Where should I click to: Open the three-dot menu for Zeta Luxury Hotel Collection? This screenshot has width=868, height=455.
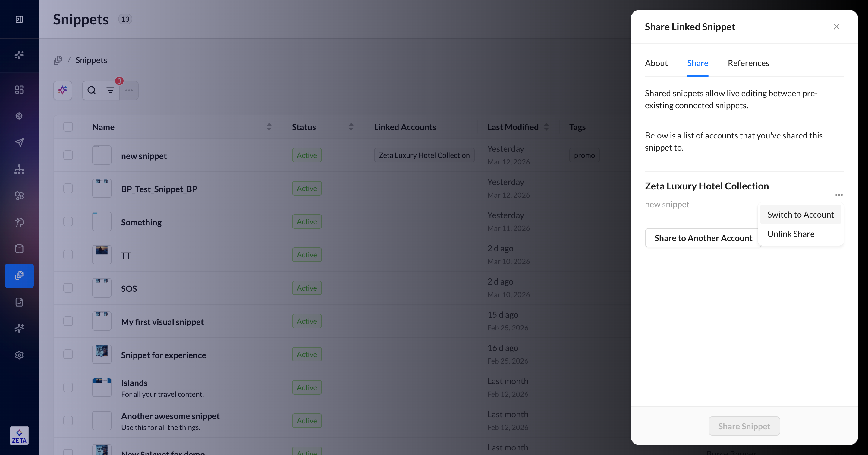tap(839, 195)
